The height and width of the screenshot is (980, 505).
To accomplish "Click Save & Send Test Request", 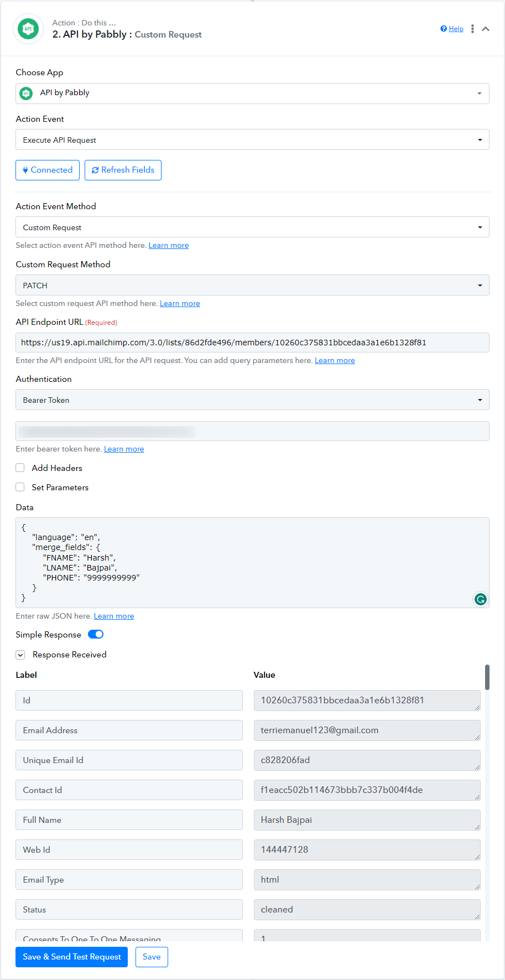I will click(x=72, y=957).
